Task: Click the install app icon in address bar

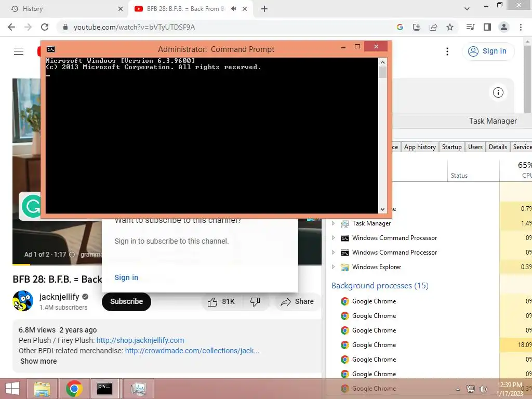Action: click(x=417, y=27)
